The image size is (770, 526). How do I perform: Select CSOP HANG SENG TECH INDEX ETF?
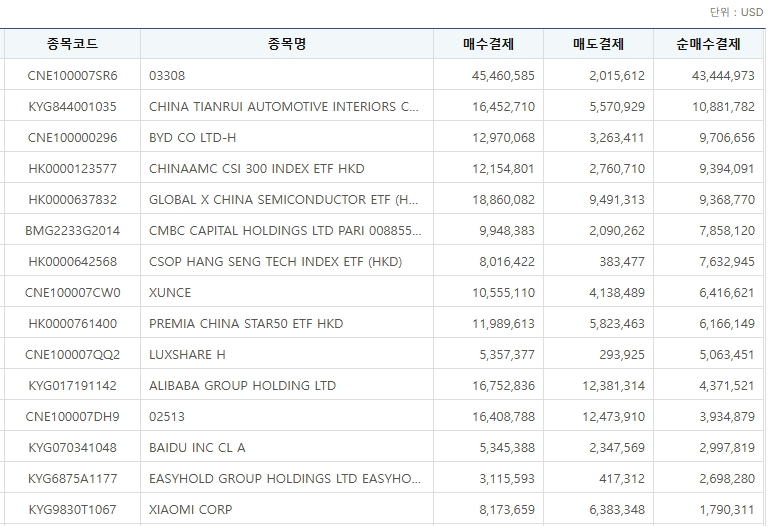[x=275, y=261]
